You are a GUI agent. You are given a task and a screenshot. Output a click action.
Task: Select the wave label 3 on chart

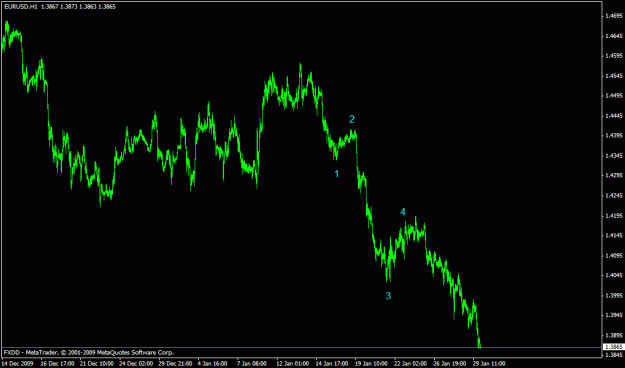[388, 296]
